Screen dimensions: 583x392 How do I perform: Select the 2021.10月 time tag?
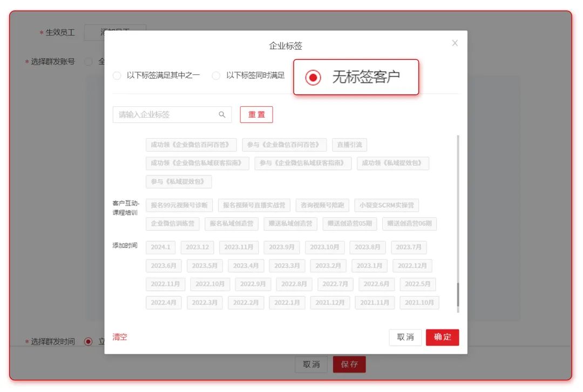[419, 302]
